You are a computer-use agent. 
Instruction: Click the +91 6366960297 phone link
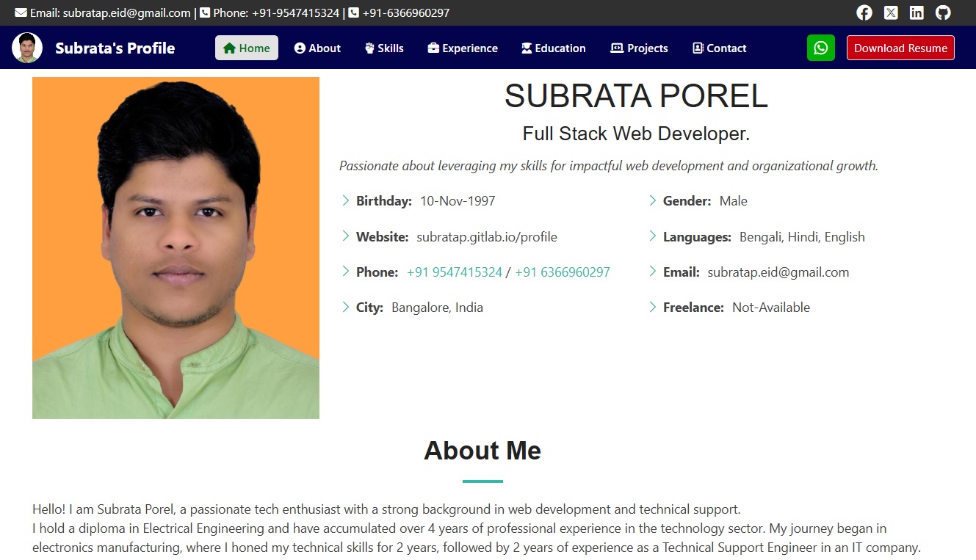click(x=562, y=272)
